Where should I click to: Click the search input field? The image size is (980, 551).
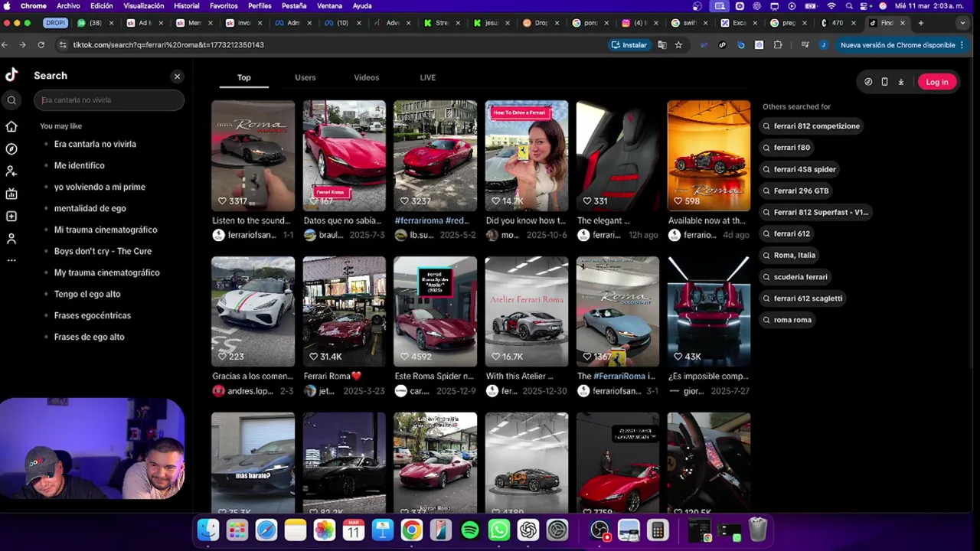click(109, 100)
